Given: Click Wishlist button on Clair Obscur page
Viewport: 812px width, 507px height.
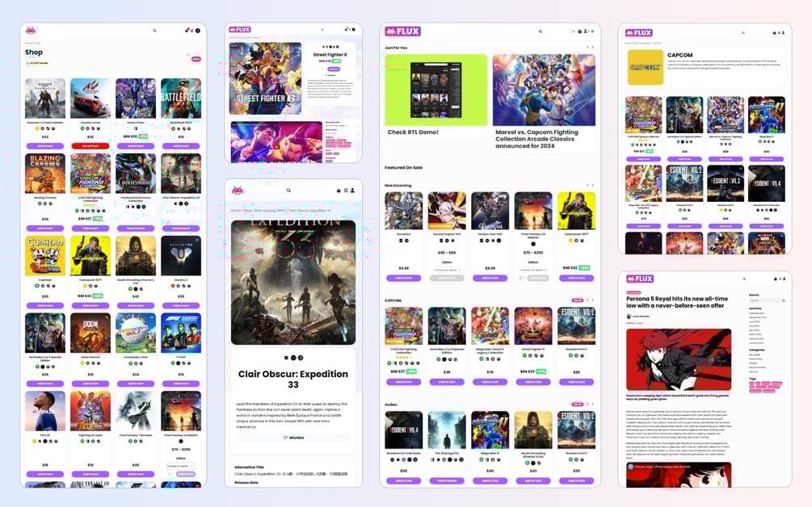Looking at the screenshot, I should coord(293,438).
